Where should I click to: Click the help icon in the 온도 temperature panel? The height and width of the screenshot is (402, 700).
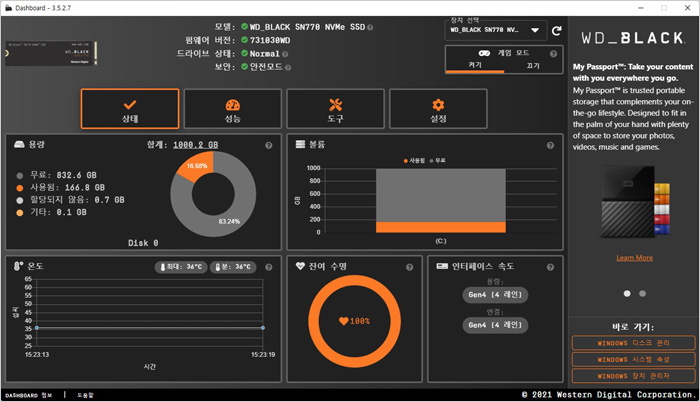pos(269,267)
